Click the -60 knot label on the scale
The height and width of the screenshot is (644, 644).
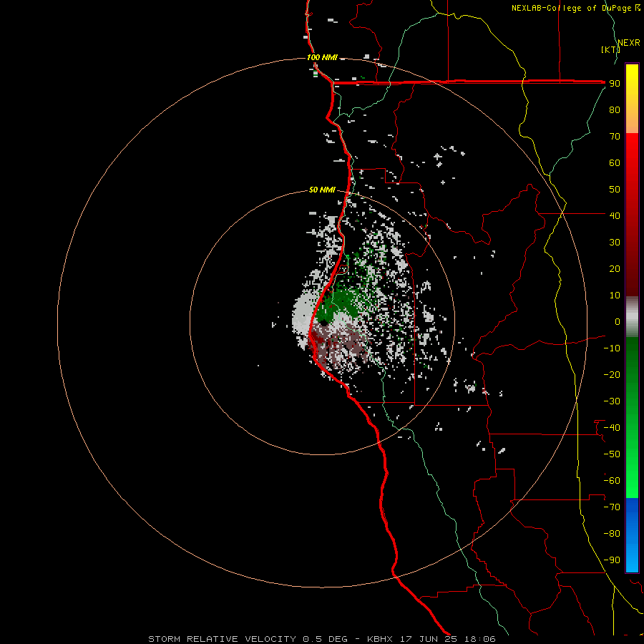(x=612, y=481)
